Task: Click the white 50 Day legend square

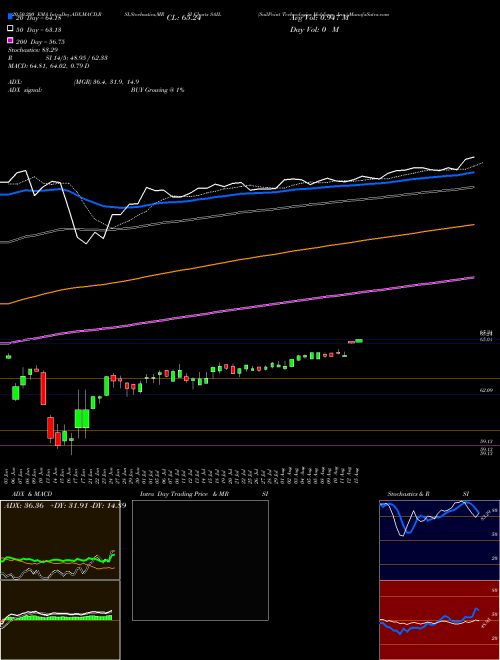Action: pos(10,29)
